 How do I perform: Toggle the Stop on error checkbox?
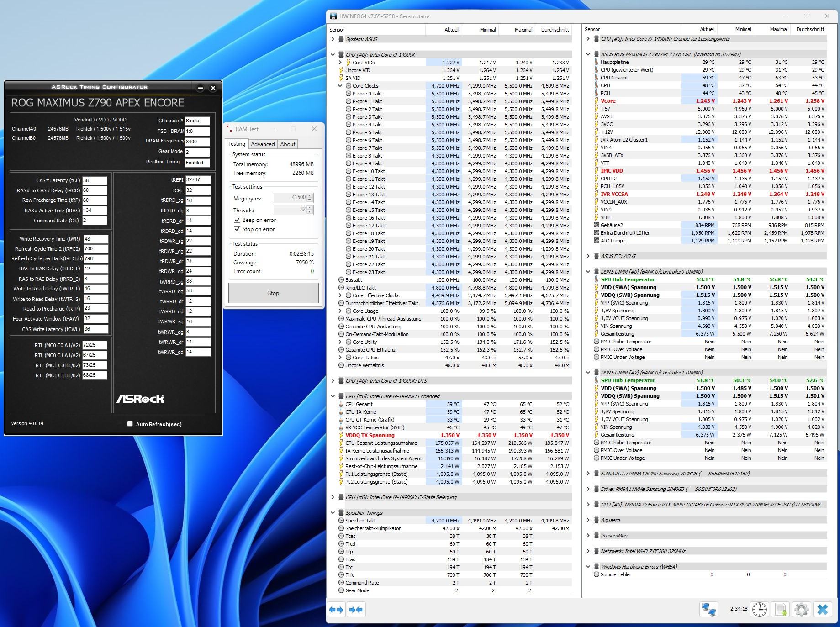[237, 229]
